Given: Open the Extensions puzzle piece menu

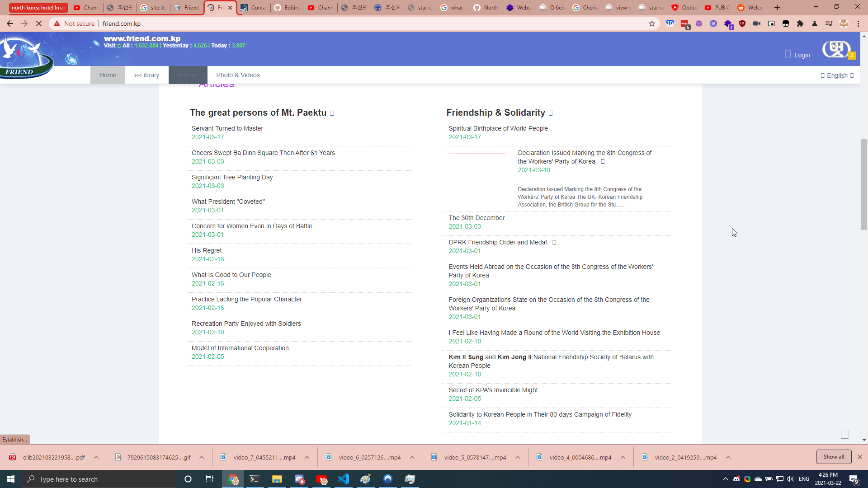Looking at the screenshot, I should tap(800, 23).
